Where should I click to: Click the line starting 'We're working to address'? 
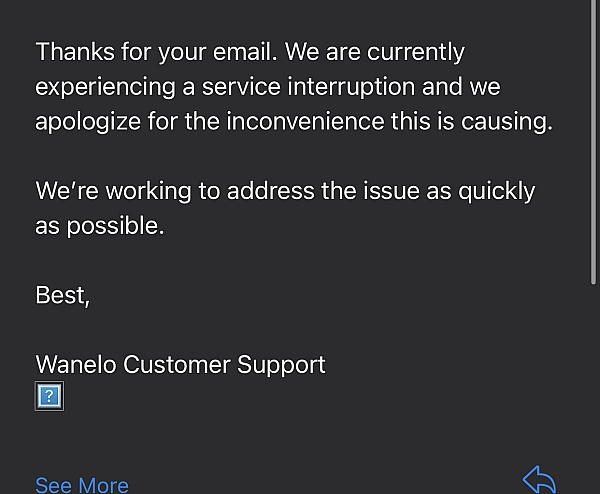[285, 191]
